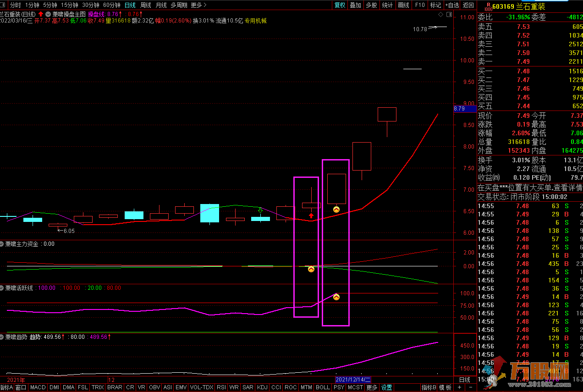Viewport: 583px width, 392px height.
Task: Click the 统计 statistics button
Action: coord(387,5)
